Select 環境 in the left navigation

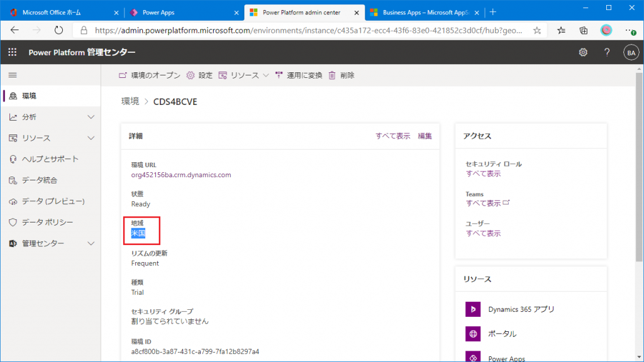51,96
